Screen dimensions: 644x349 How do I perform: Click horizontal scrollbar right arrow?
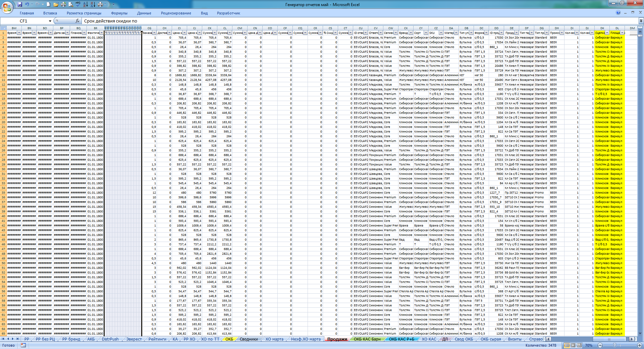(x=632, y=339)
